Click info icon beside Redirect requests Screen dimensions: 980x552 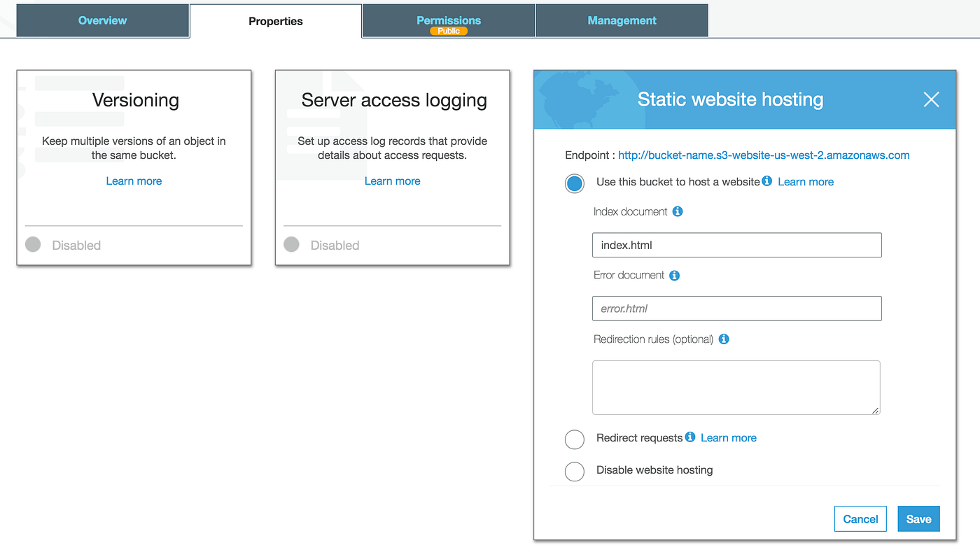tap(690, 437)
